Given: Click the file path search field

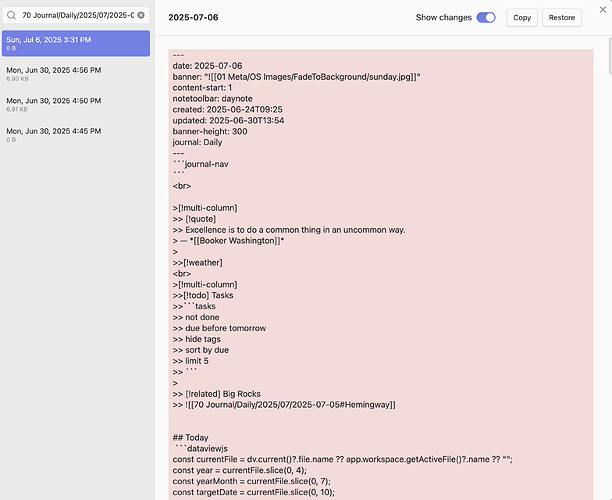Looking at the screenshot, I should click(76, 15).
